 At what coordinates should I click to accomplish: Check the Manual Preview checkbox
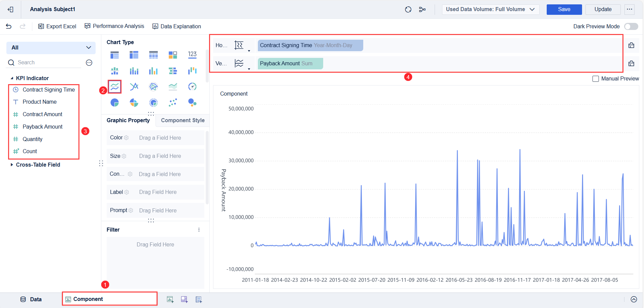pos(596,79)
